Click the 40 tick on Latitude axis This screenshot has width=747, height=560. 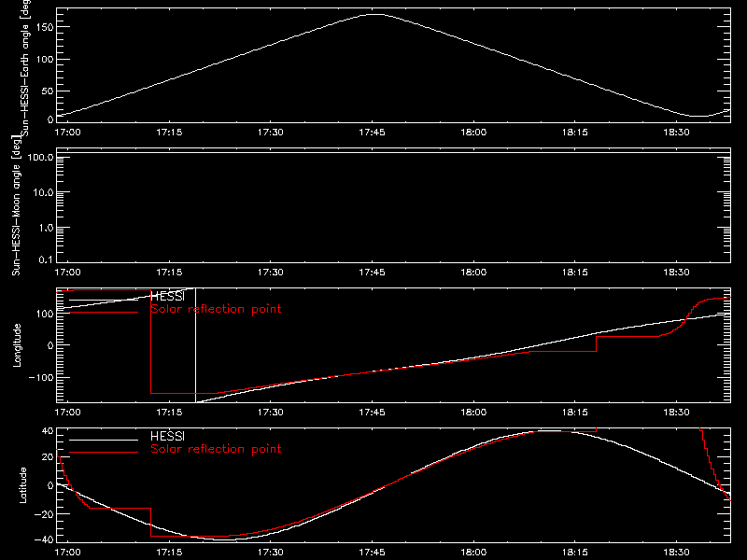48,431
